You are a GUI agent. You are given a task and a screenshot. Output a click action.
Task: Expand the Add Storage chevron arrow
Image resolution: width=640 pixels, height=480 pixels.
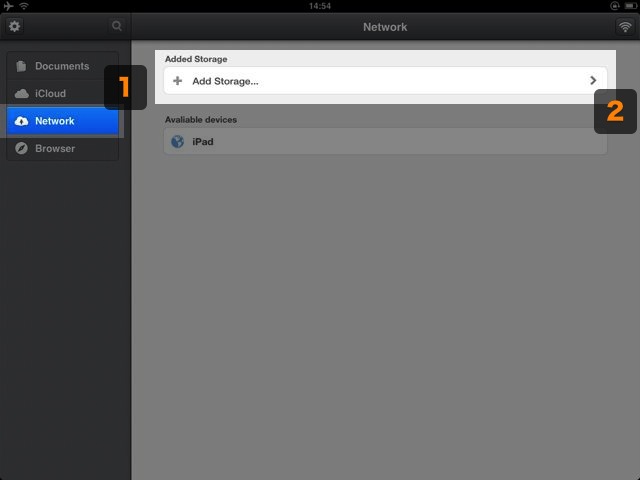click(x=593, y=80)
